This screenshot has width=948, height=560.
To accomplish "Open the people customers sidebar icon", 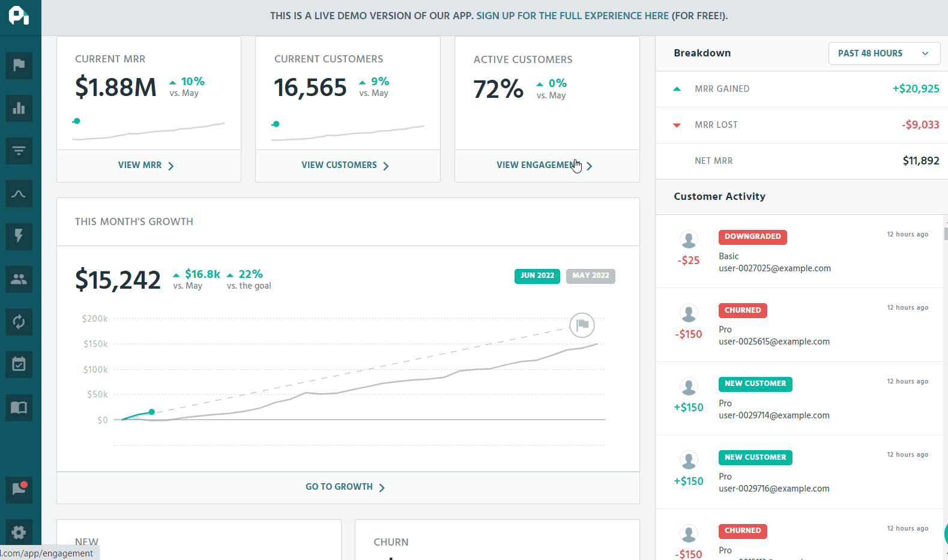I will [19, 279].
